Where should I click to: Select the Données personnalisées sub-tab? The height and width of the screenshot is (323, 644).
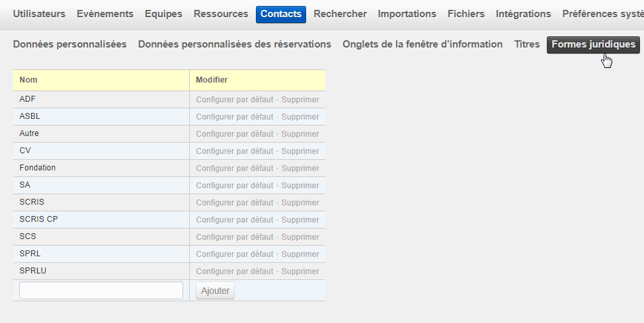click(x=69, y=44)
